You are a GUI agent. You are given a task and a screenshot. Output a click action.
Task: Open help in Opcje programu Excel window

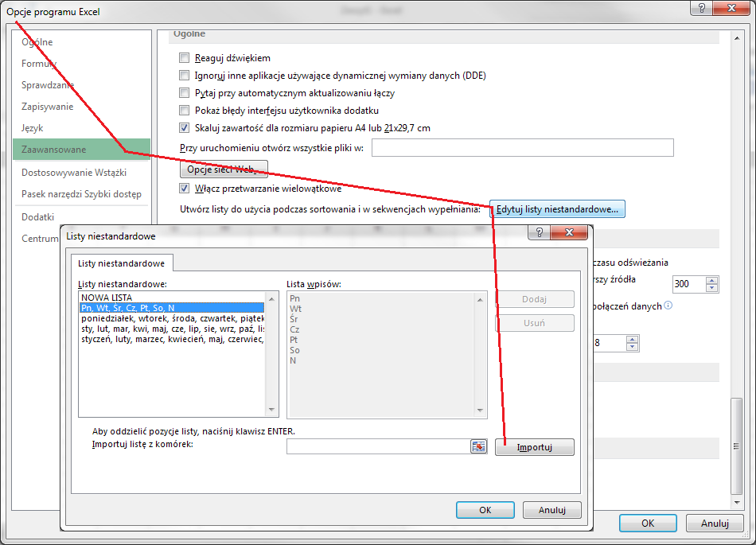pos(702,8)
